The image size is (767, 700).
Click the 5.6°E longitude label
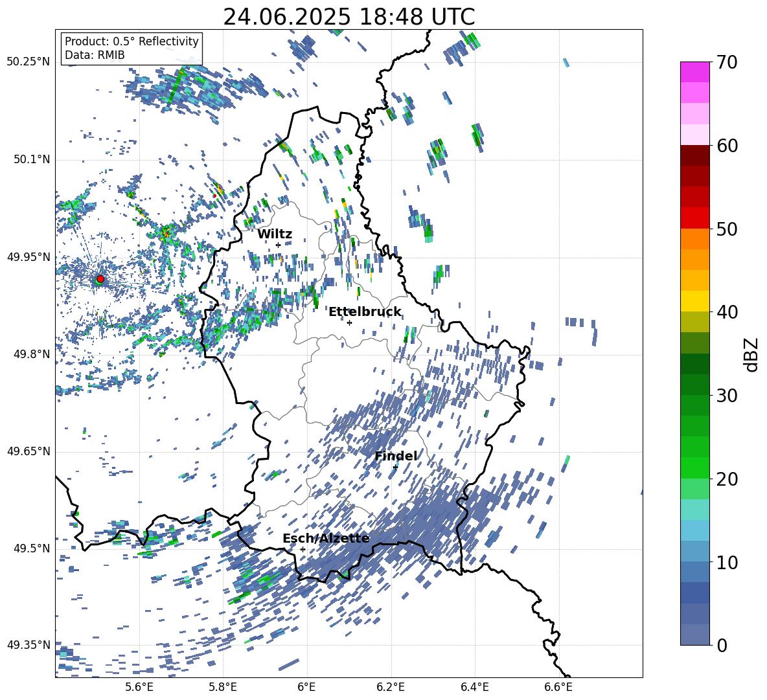coord(139,687)
